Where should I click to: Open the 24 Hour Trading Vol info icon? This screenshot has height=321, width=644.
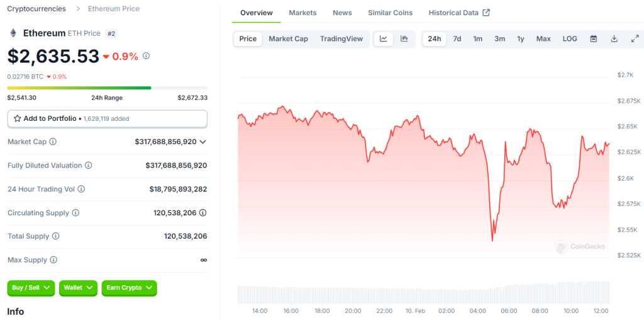81,189
